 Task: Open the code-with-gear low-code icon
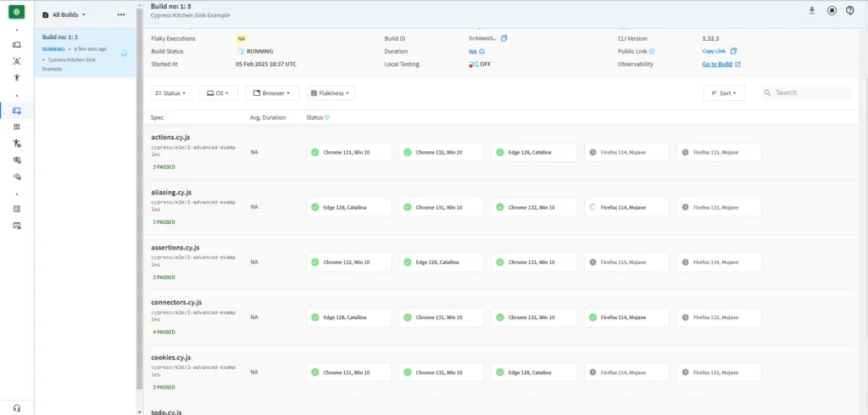pyautogui.click(x=17, y=177)
